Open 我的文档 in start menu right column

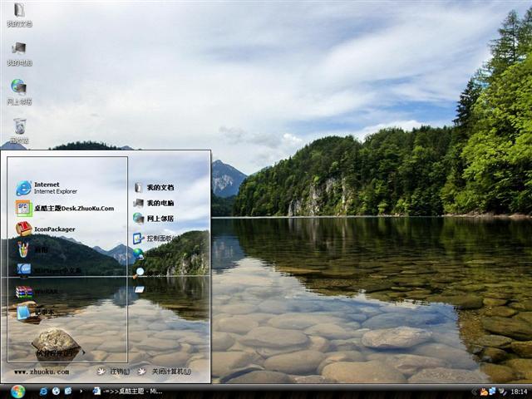[x=154, y=187]
